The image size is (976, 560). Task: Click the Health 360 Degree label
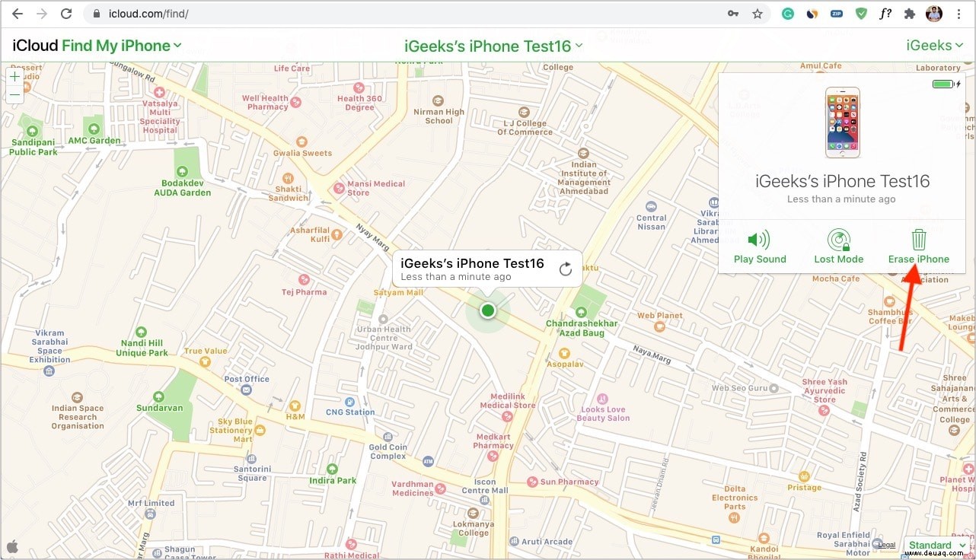[x=359, y=103]
